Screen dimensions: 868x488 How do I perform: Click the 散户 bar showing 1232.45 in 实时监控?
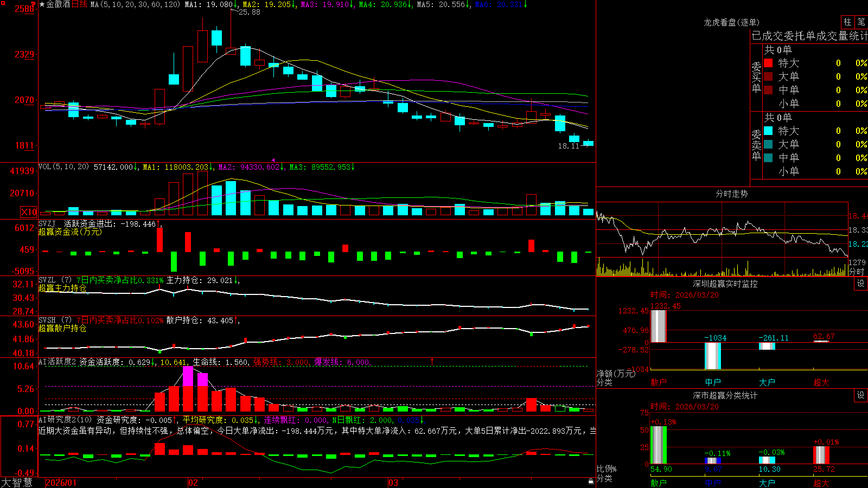point(659,326)
